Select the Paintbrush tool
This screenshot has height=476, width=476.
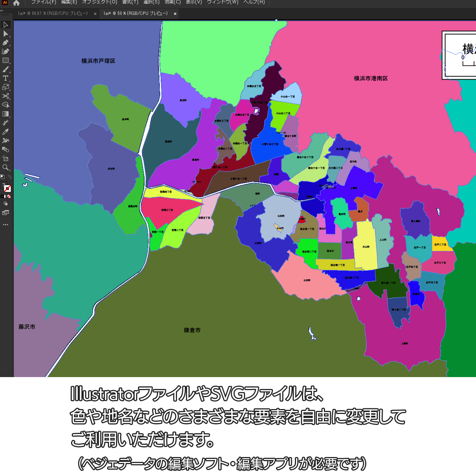point(6,70)
